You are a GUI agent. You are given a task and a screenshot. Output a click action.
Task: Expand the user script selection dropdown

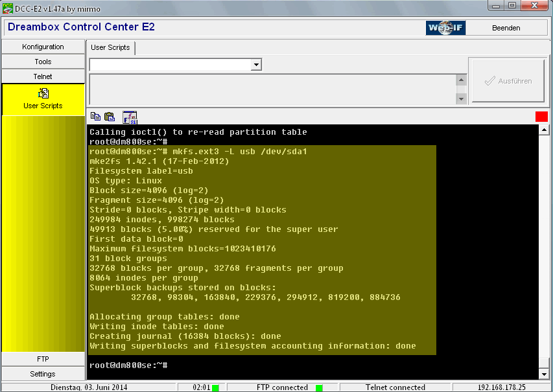coord(256,65)
